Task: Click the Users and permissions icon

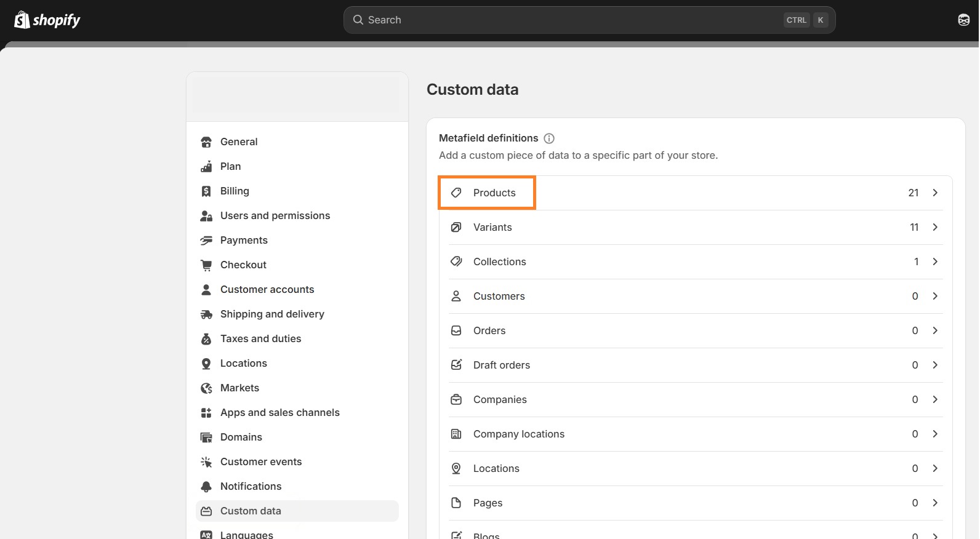Action: pos(206,216)
